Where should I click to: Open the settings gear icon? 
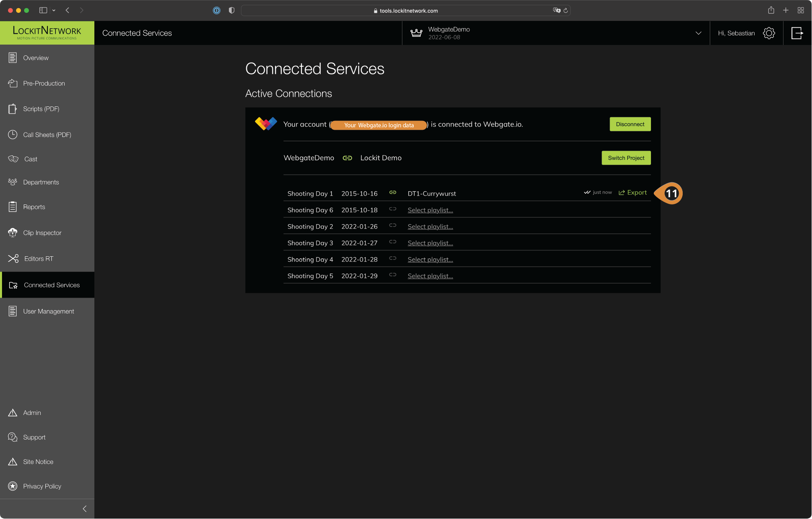pos(769,33)
